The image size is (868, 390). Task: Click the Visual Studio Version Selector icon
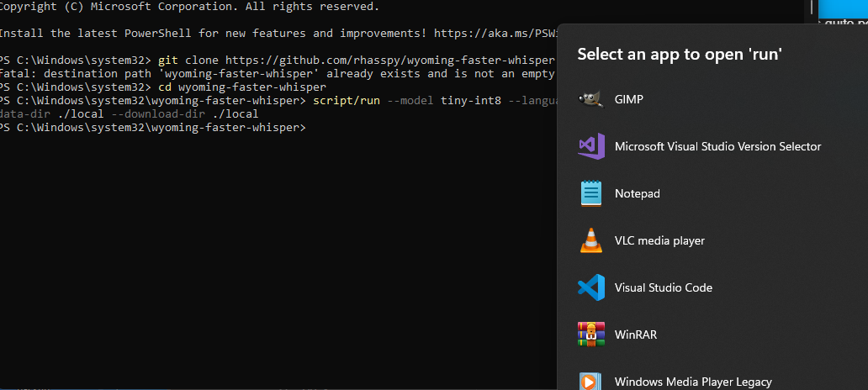pos(591,146)
